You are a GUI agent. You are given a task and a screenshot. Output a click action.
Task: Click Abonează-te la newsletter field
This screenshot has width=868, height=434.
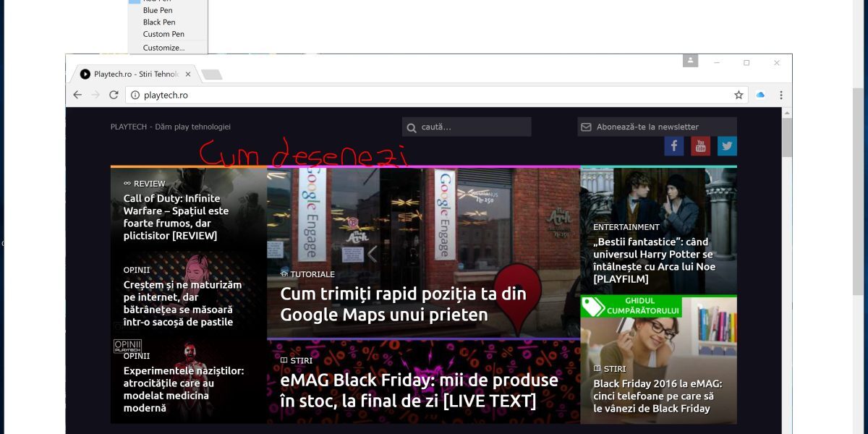click(x=657, y=127)
